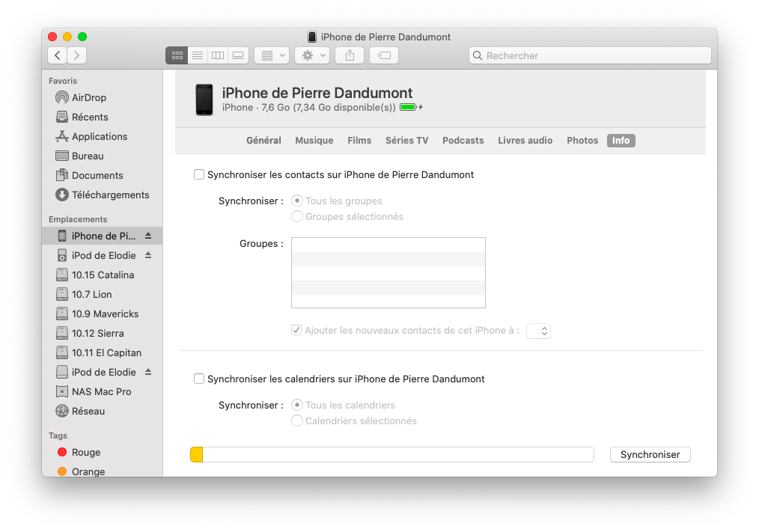Open the new contacts destination popup

point(538,331)
